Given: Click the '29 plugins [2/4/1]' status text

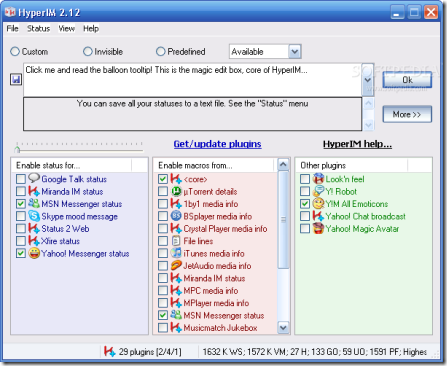Looking at the screenshot, I should pos(150,352).
